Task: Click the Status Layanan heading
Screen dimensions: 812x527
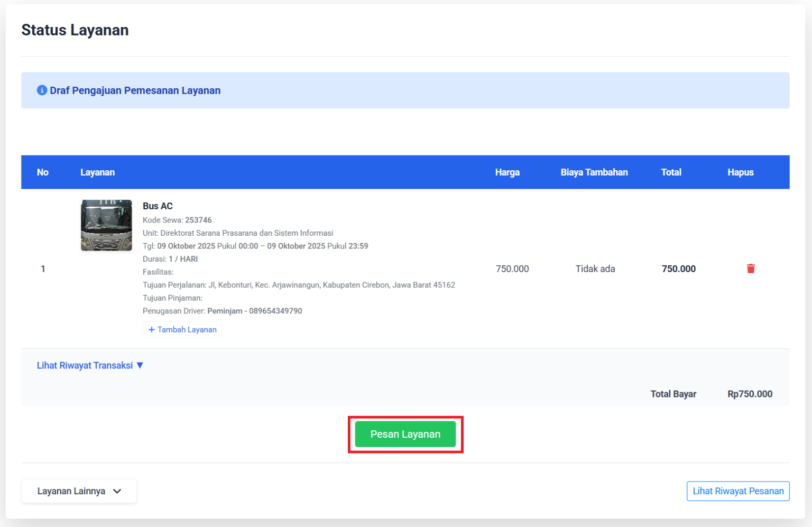Action: pyautogui.click(x=75, y=30)
